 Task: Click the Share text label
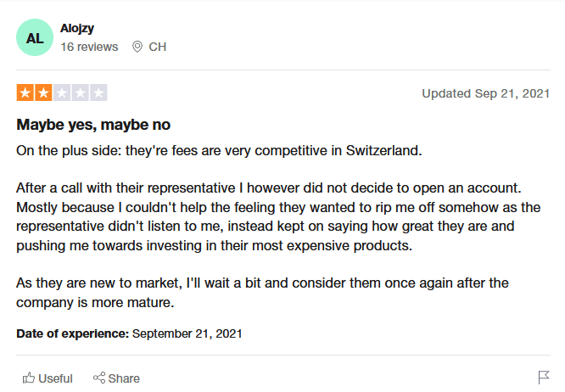[x=124, y=378]
